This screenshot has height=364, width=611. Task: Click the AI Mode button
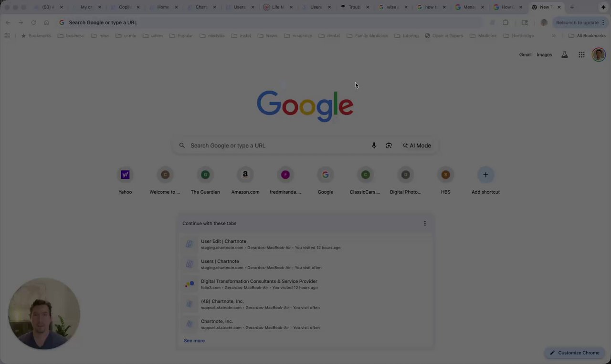(x=417, y=146)
